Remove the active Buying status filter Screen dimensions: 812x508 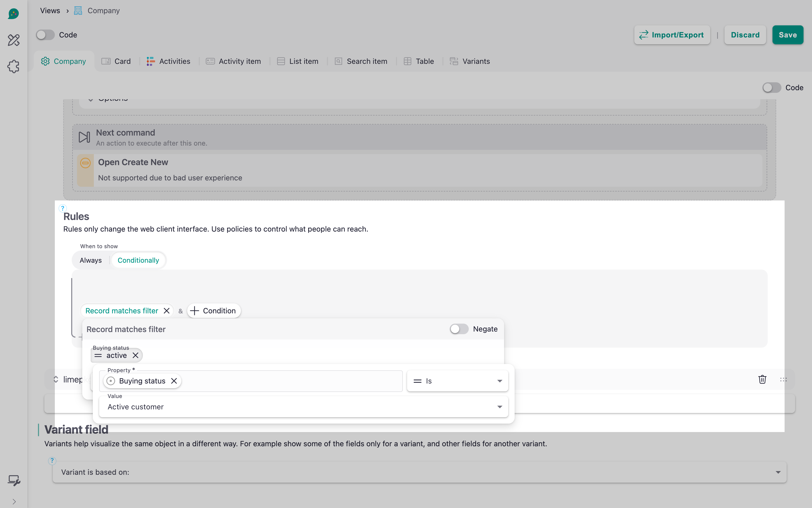(135, 355)
